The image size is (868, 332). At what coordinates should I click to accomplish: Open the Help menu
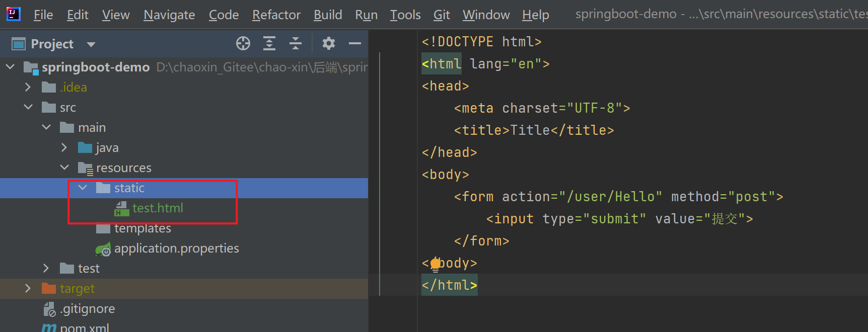536,15
